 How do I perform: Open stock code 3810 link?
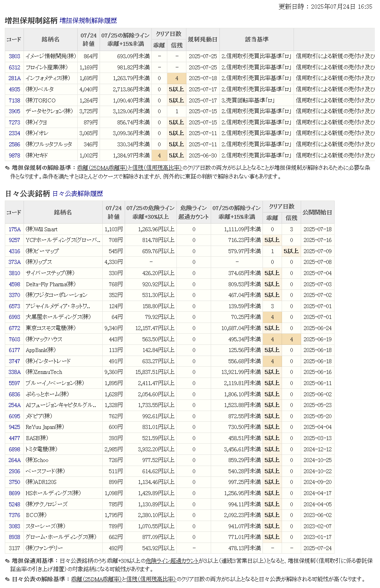14,273
